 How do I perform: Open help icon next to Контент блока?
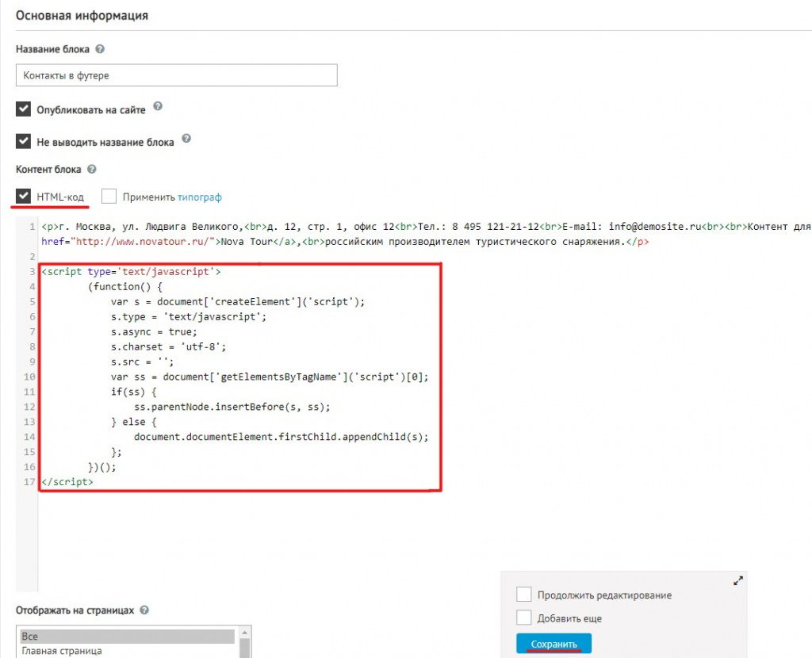point(92,170)
